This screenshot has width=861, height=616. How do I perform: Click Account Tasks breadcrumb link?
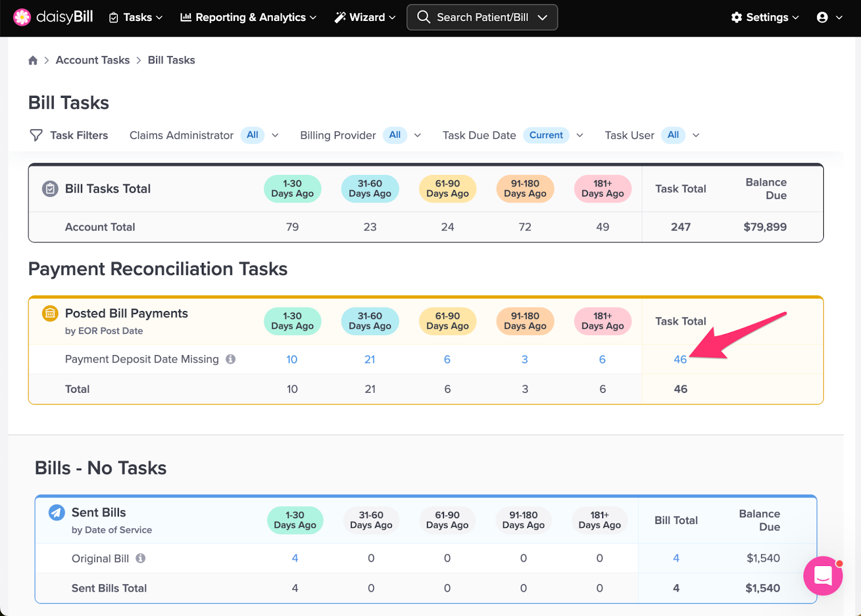pos(93,60)
